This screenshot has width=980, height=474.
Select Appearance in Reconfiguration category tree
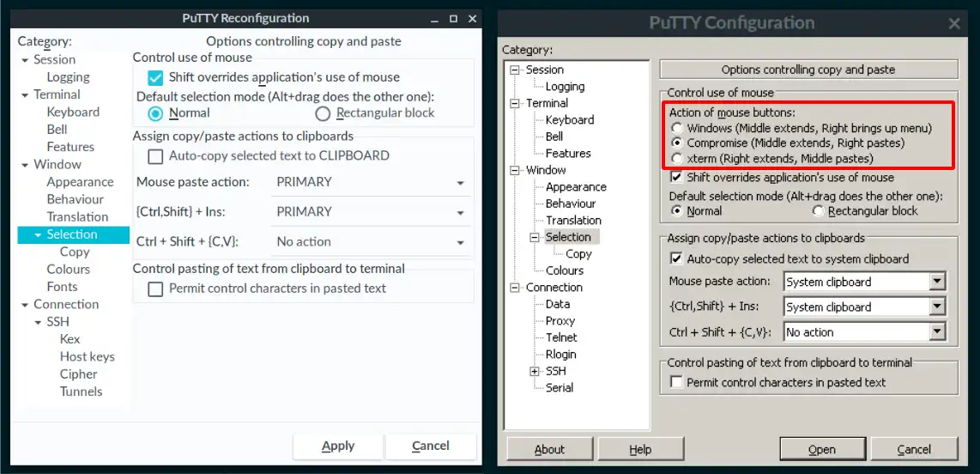[80, 183]
